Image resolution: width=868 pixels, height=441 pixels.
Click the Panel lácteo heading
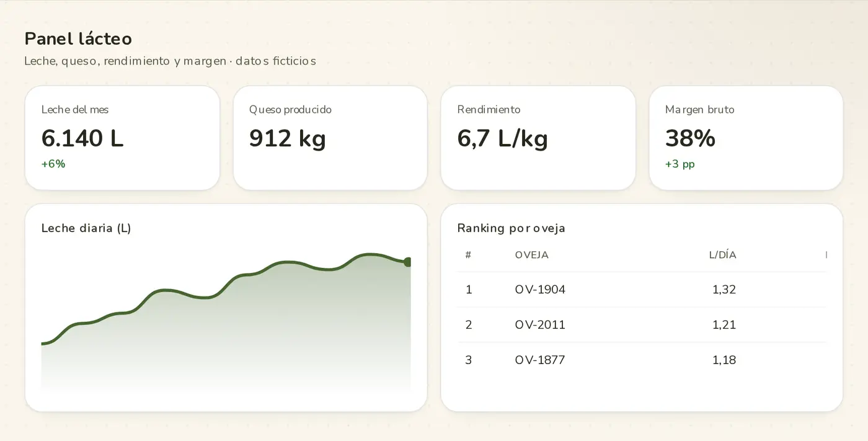click(78, 38)
